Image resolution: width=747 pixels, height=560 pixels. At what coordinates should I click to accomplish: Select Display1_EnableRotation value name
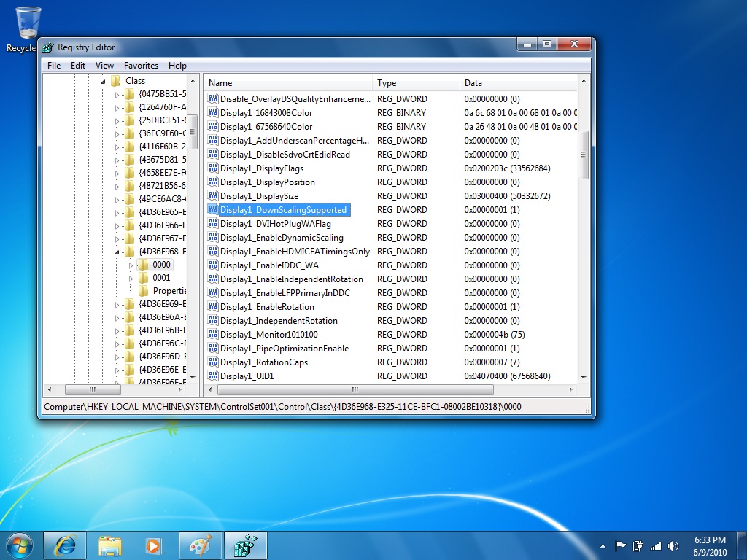[x=267, y=307]
